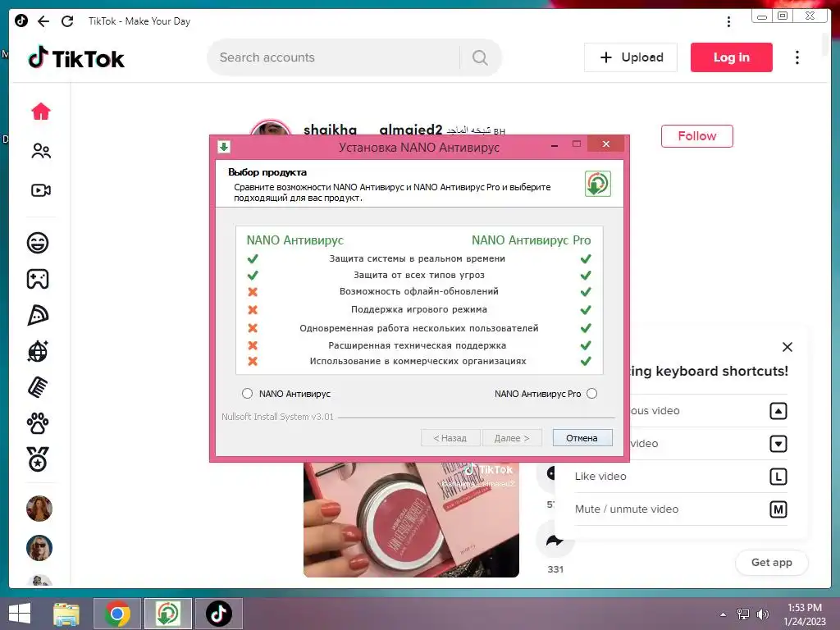Click the volume speaker tray icon
The image size is (840, 630).
(762, 614)
